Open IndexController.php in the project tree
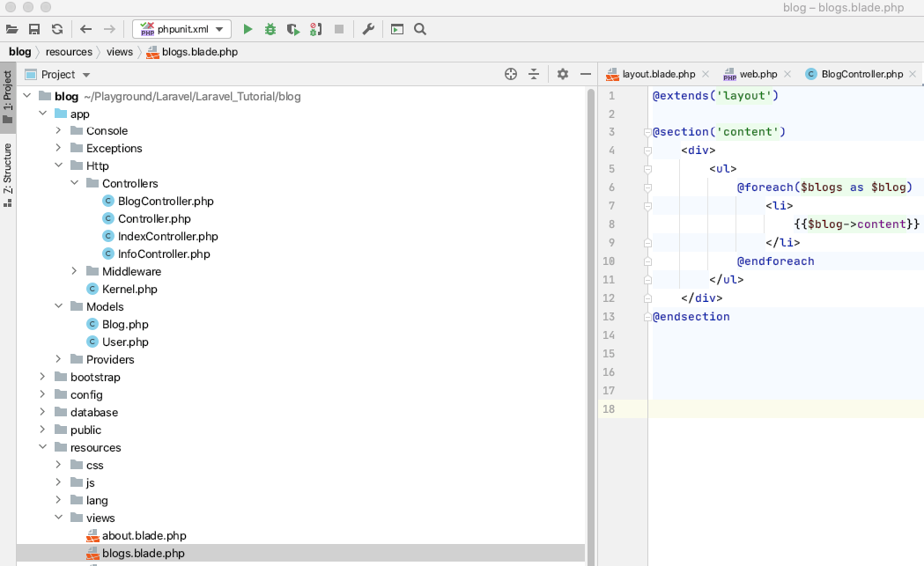 [x=167, y=236]
